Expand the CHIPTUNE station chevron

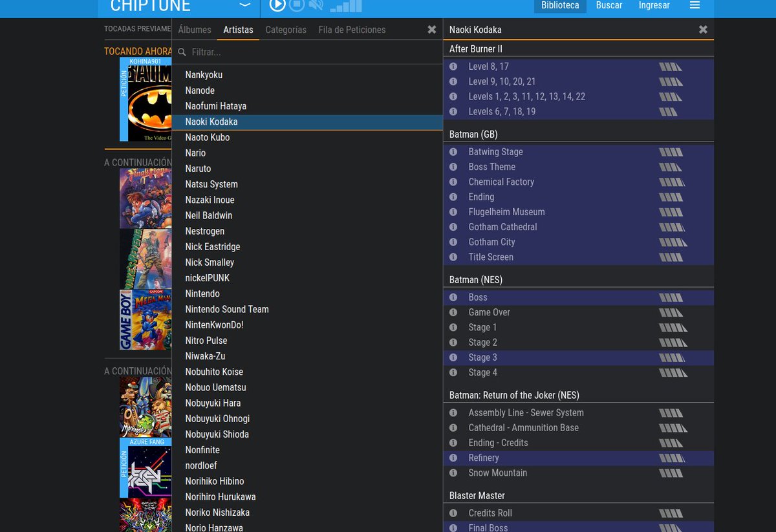pos(244,5)
